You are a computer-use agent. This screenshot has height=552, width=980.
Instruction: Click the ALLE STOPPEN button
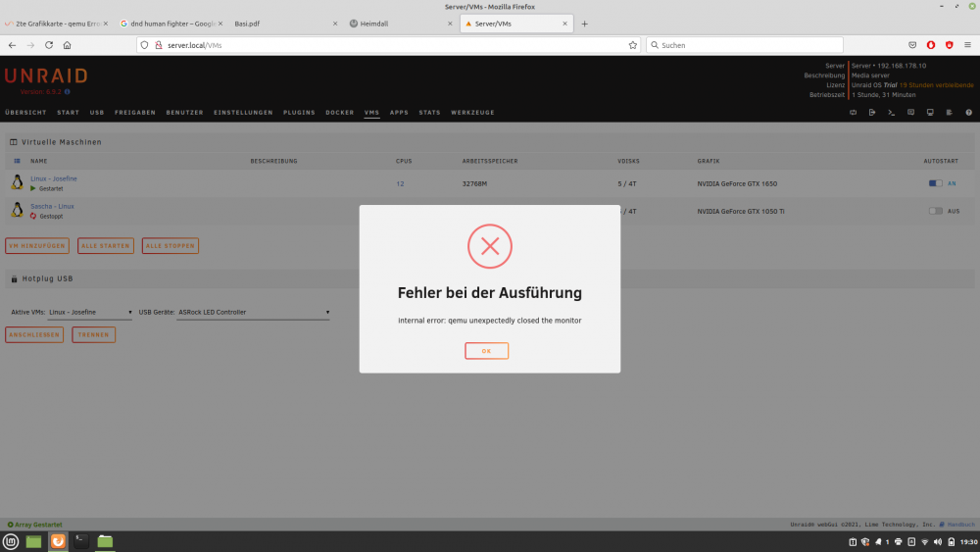click(170, 246)
